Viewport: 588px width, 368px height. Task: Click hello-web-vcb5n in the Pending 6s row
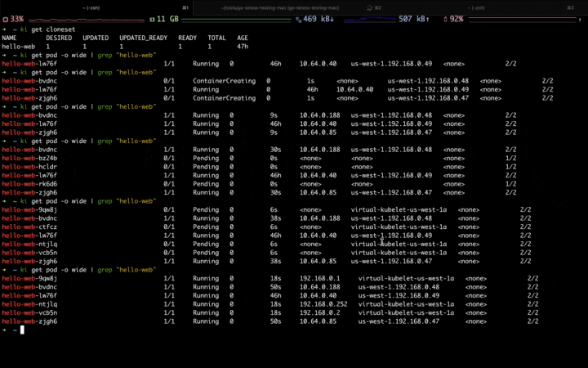pos(29,253)
